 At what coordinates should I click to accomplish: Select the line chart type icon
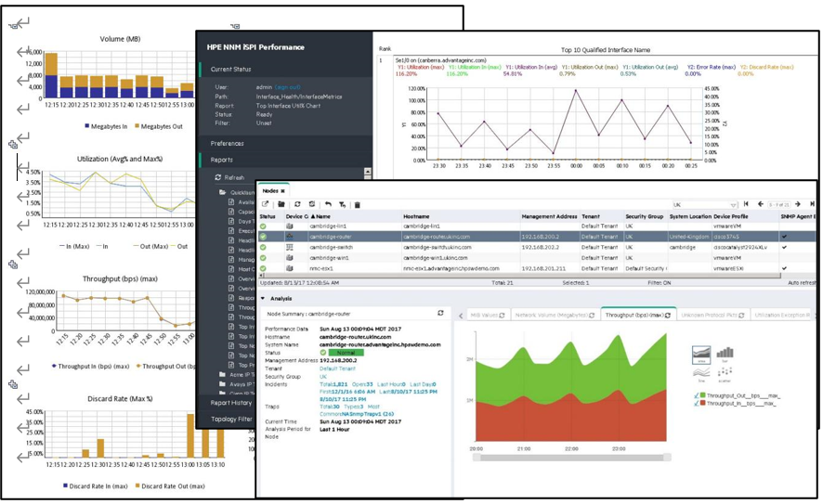(x=701, y=374)
